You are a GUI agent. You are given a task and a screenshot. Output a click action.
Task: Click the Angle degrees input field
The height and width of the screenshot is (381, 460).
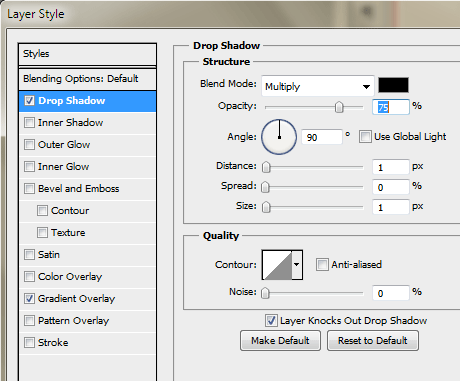(322, 137)
